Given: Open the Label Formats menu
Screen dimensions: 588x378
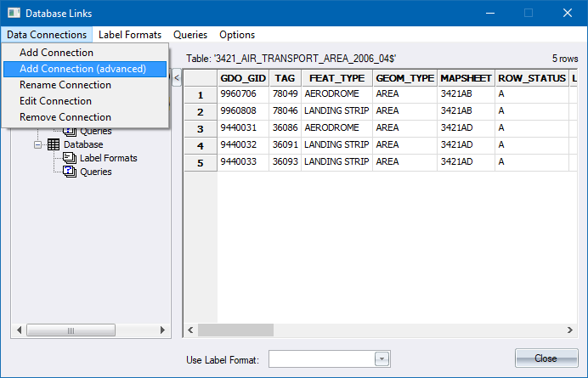Looking at the screenshot, I should pos(130,35).
